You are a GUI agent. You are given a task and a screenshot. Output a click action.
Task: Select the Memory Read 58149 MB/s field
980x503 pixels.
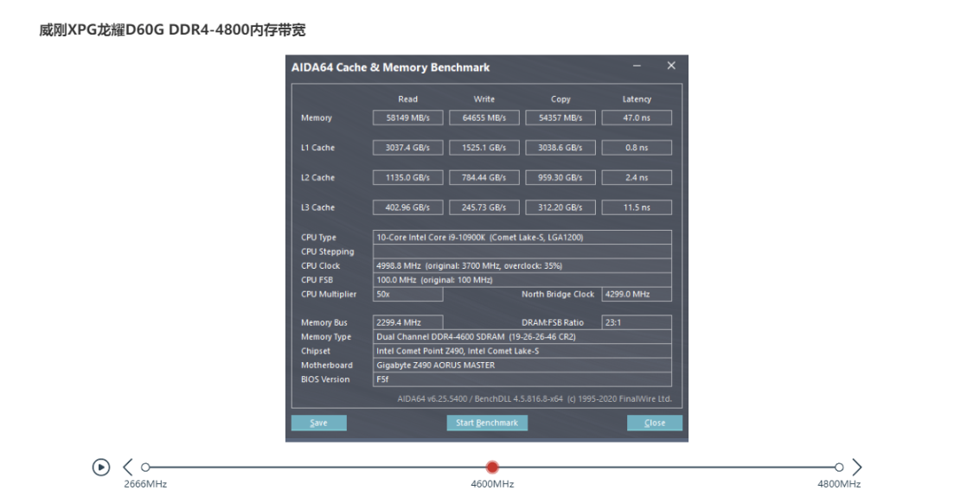tap(407, 118)
